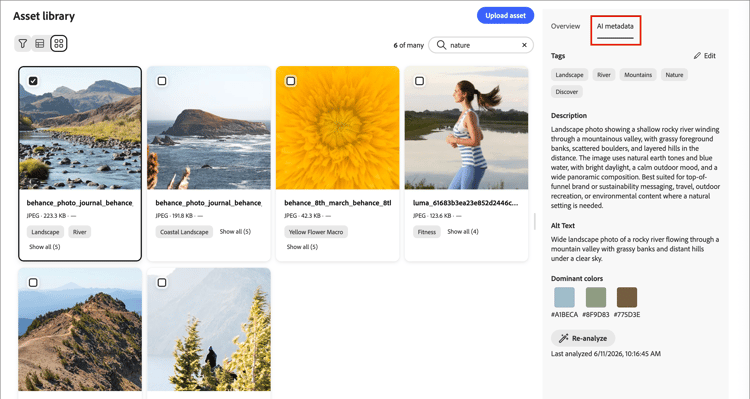This screenshot has height=399, width=750.
Task: Open the mountain ridge trail thumbnail
Action: click(x=80, y=330)
